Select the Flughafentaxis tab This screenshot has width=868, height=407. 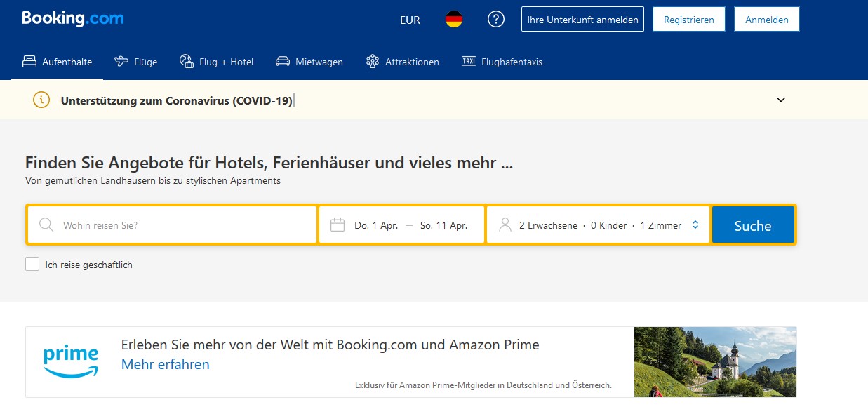pos(502,62)
